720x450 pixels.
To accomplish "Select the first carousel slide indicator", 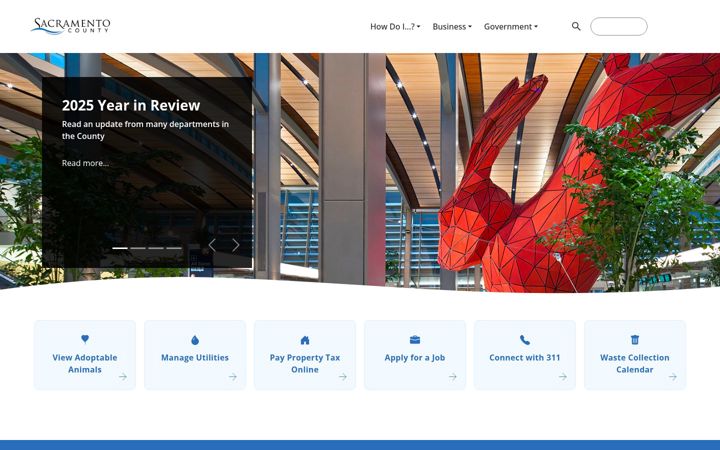I will pos(120,248).
